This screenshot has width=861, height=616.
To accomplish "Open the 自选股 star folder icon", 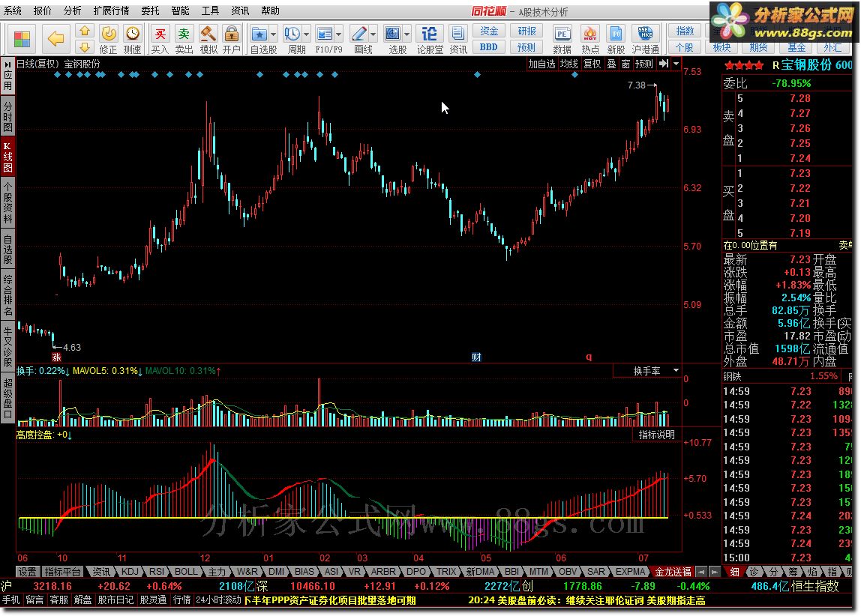I will pos(259,34).
